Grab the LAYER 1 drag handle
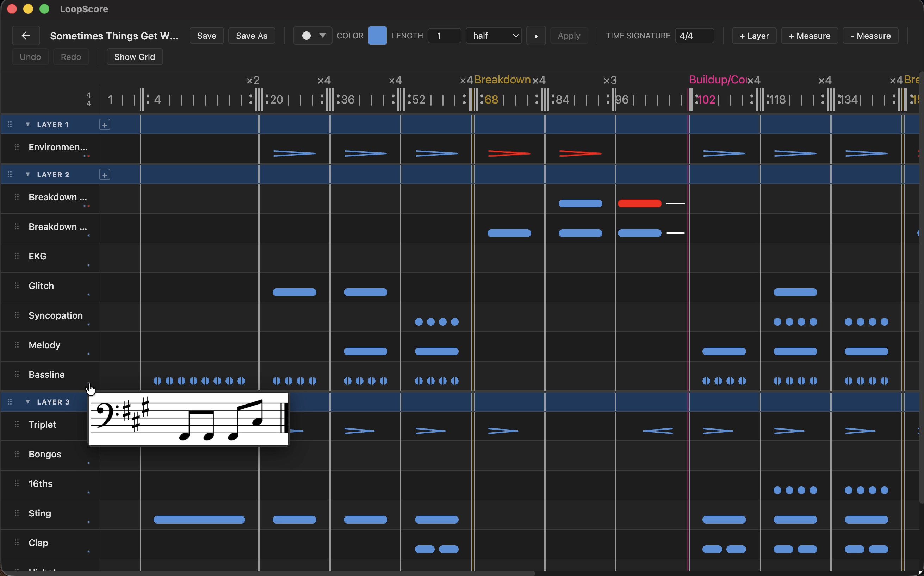 pyautogui.click(x=10, y=124)
